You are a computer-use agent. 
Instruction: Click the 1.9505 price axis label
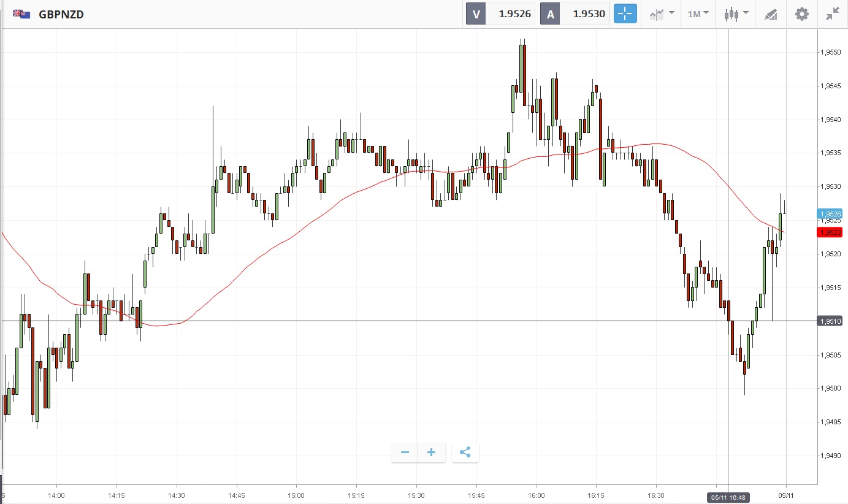(x=830, y=355)
